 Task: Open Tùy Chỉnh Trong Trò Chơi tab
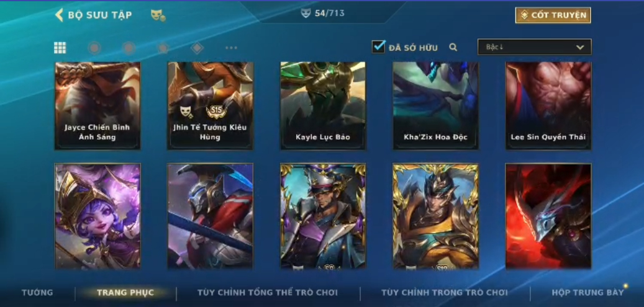click(445, 293)
